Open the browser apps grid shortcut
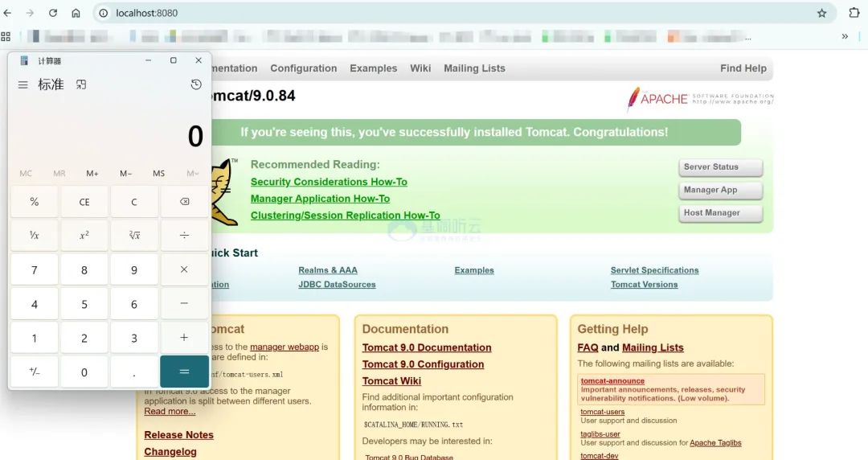This screenshot has height=460, width=868. (x=6, y=36)
